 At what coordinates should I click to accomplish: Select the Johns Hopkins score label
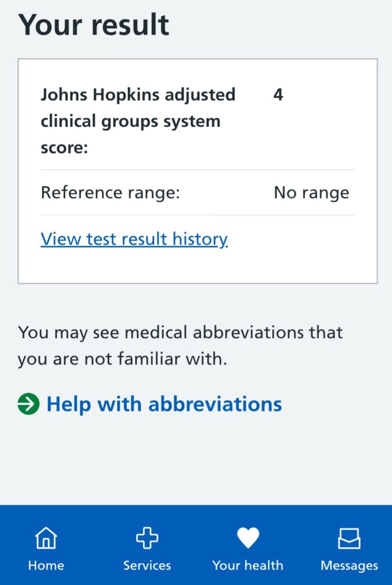tap(138, 121)
